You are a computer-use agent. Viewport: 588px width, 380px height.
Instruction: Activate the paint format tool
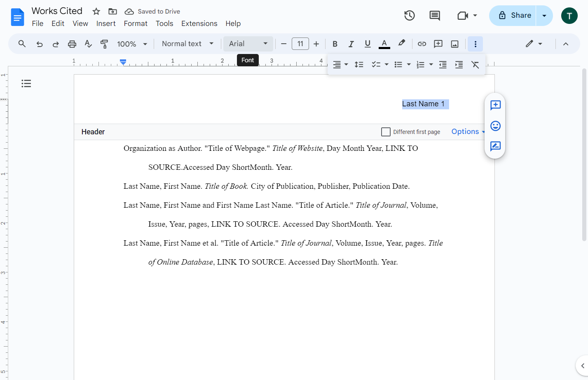(x=104, y=44)
